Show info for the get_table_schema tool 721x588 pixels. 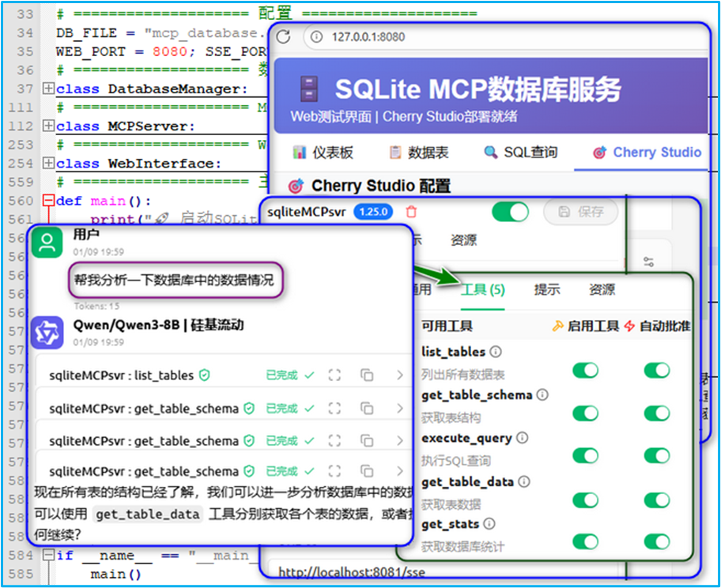tap(542, 395)
